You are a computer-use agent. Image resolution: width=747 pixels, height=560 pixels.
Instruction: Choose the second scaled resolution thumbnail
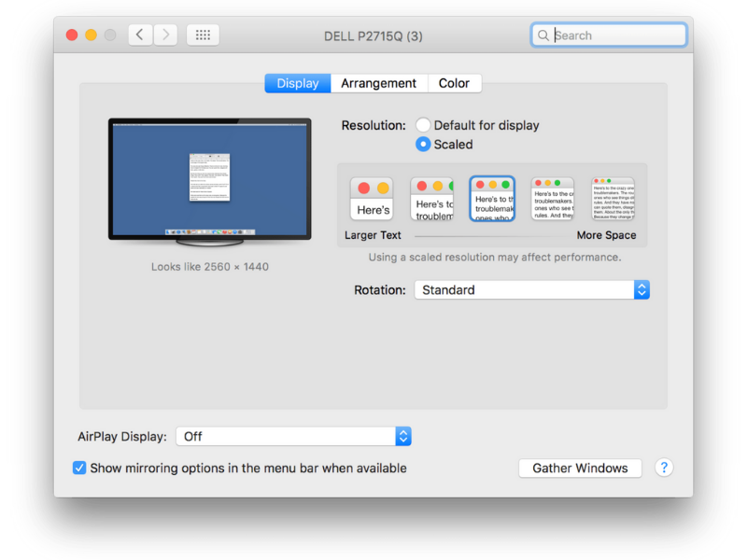[x=432, y=199]
